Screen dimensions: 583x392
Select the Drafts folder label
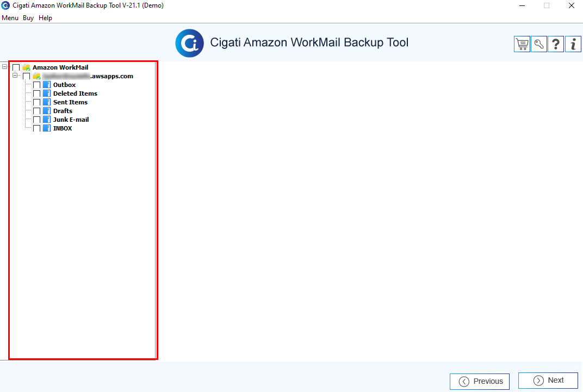(63, 111)
